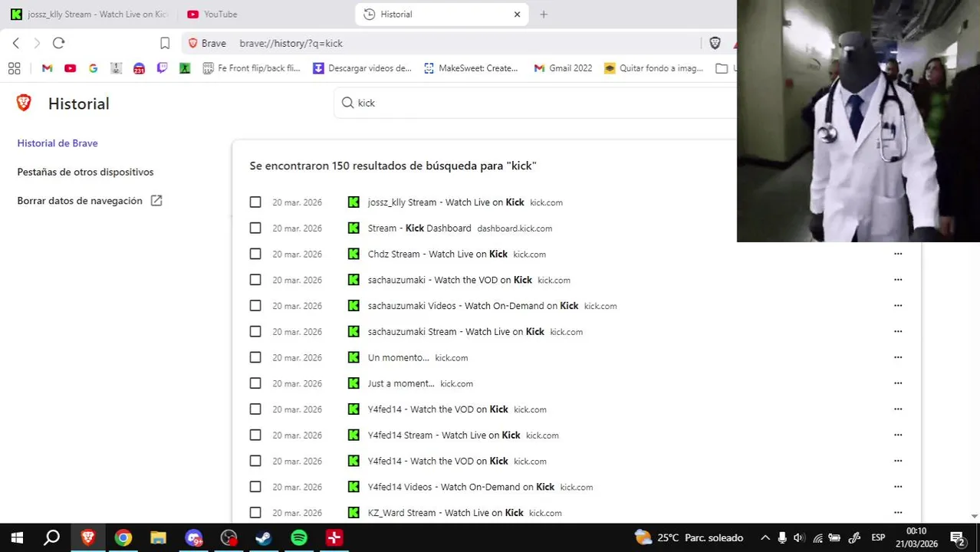Image resolution: width=980 pixels, height=552 pixels.
Task: Open Discord from the taskbar
Action: (193, 537)
